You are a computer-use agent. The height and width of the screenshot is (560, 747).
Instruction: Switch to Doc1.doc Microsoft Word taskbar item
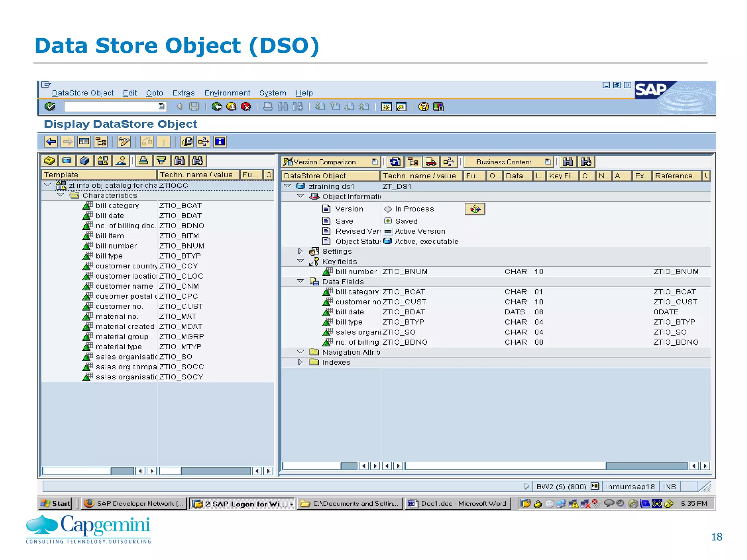(458, 503)
